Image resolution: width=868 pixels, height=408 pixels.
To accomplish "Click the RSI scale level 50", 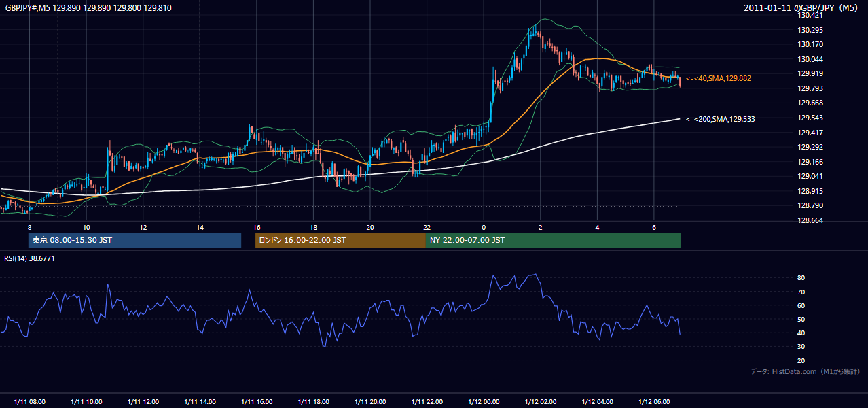I will [x=801, y=319].
